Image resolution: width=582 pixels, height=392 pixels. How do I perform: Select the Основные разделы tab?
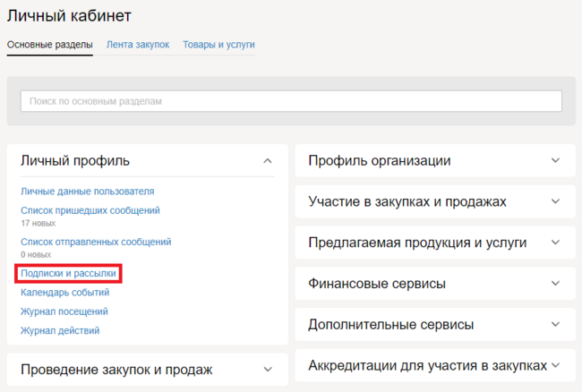[x=49, y=45]
